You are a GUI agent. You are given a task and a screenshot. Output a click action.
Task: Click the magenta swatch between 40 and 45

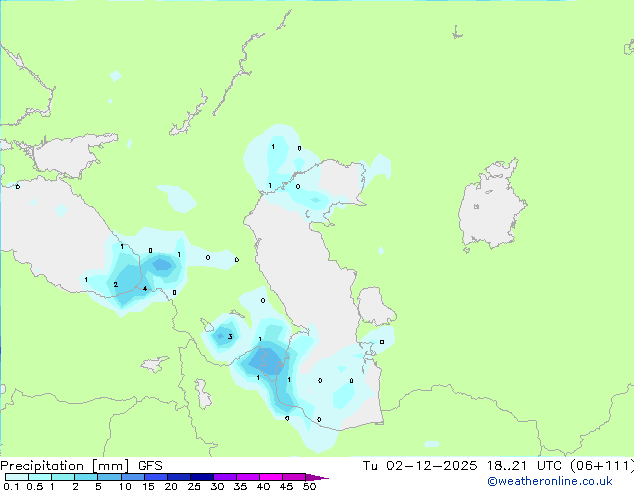[x=271, y=477]
